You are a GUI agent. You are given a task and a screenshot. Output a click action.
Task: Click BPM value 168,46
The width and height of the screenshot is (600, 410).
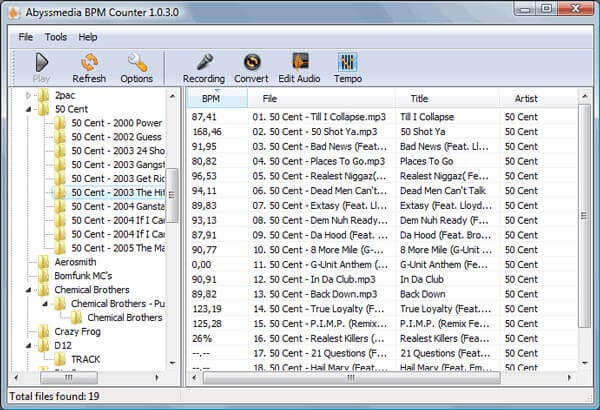coord(207,132)
